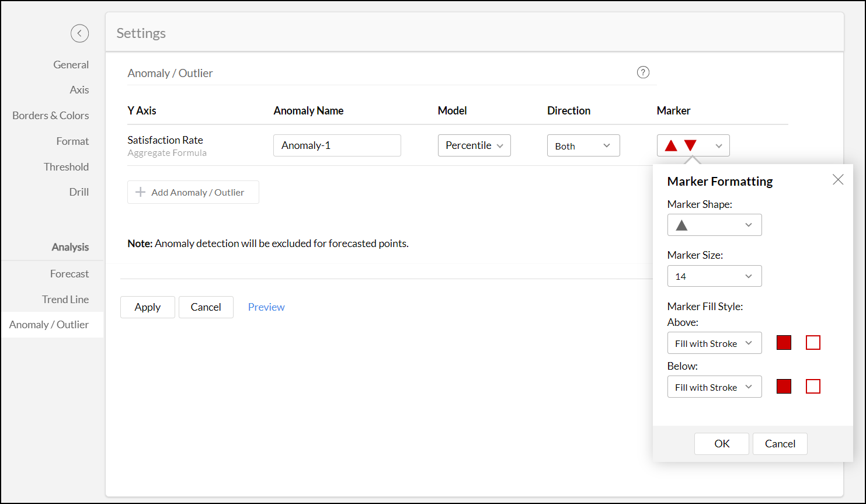Open the Below fill style dropdown
866x504 pixels.
pos(714,387)
